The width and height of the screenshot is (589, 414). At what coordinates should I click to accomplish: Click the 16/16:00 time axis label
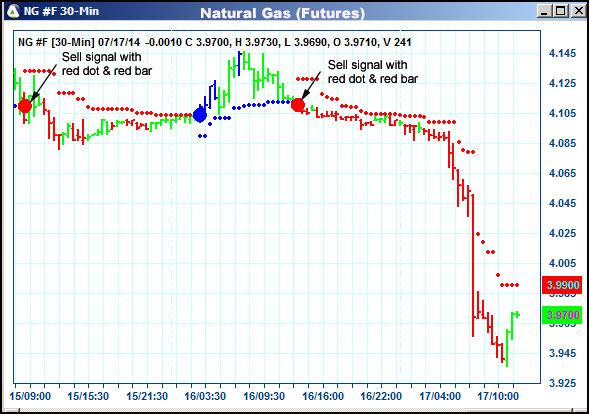323,396
